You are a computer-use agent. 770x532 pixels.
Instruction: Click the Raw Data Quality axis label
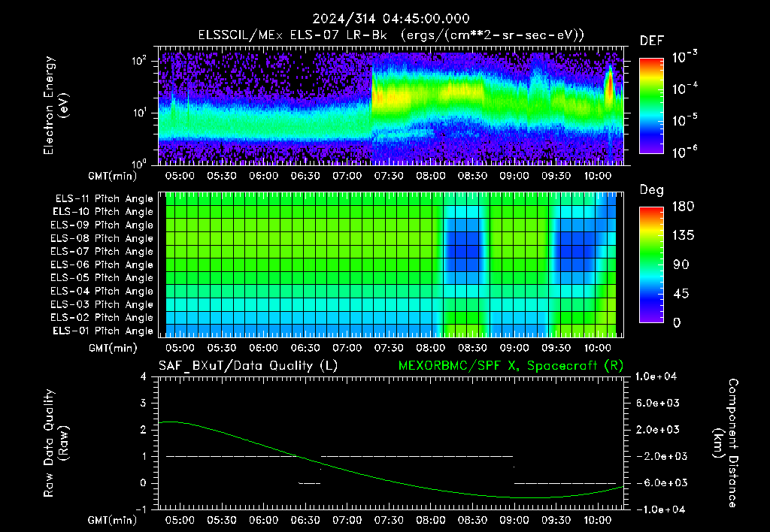click(x=56, y=443)
